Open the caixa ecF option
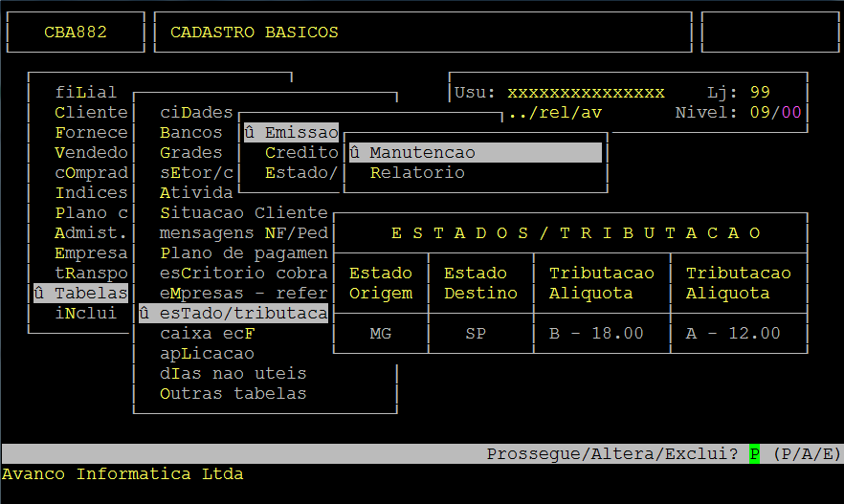Image resolution: width=844 pixels, height=504 pixels. [208, 334]
